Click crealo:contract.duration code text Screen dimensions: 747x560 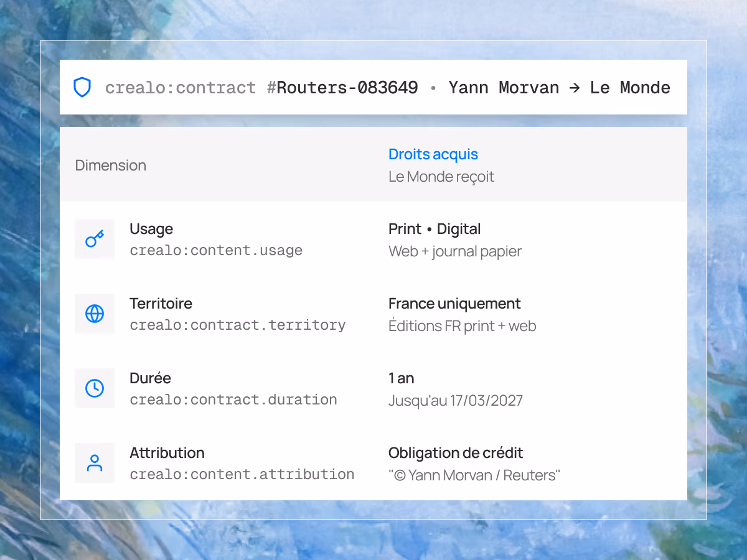tap(233, 400)
